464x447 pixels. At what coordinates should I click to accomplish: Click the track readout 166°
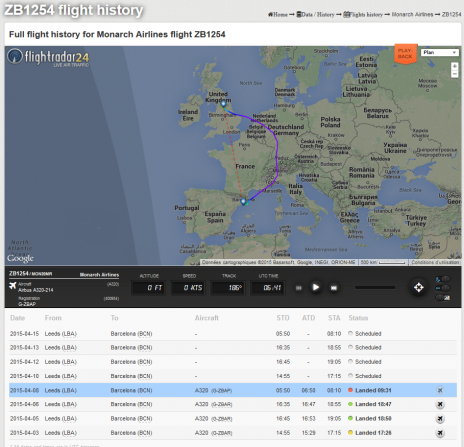coord(228,288)
